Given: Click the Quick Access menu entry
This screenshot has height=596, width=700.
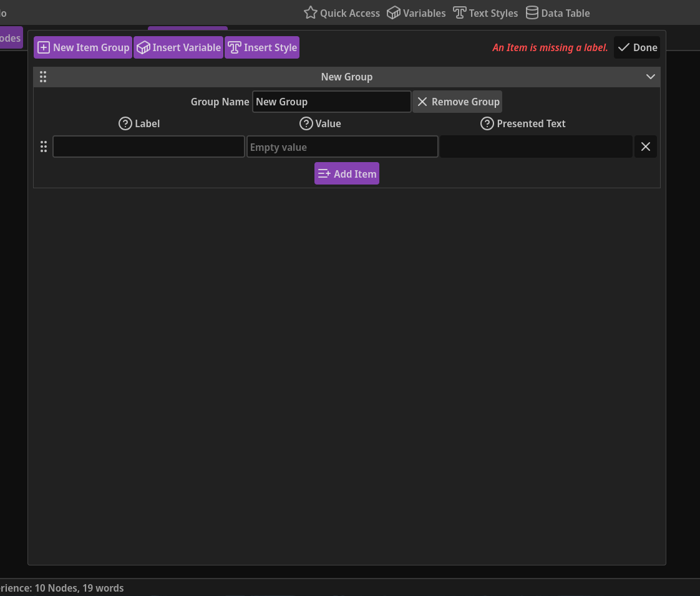Looking at the screenshot, I should 342,12.
